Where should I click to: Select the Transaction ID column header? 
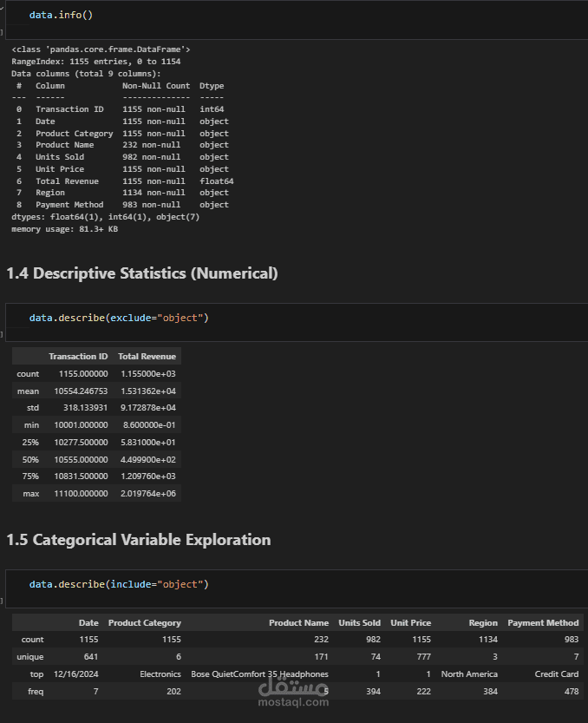[x=78, y=357]
